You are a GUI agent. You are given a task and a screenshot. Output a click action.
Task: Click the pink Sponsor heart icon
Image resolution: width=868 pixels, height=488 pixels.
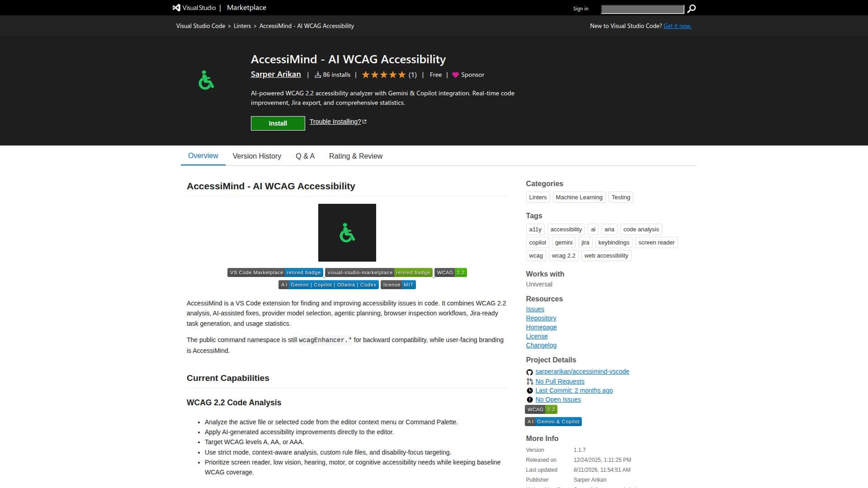(x=455, y=75)
